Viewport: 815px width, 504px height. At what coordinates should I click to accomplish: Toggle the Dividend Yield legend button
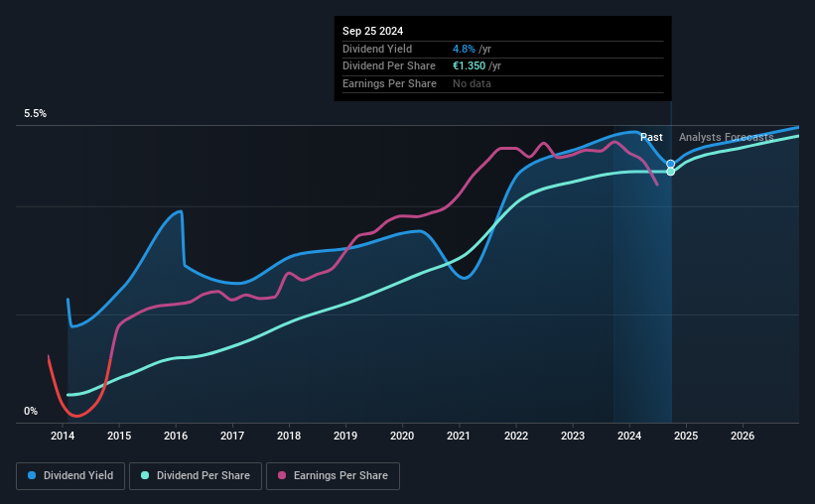pyautogui.click(x=70, y=476)
